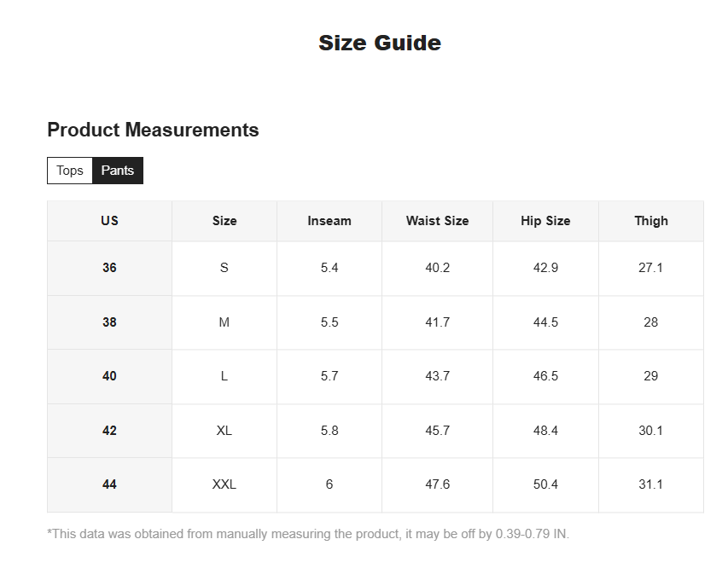728x574 pixels.
Task: Click hip size value 50.4
Action: [545, 485]
